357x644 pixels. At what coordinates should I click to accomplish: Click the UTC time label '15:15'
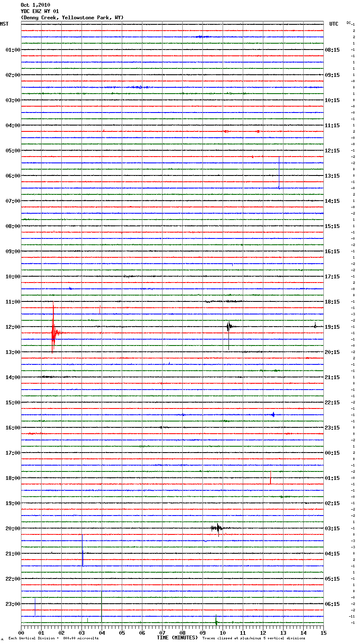tap(332, 226)
